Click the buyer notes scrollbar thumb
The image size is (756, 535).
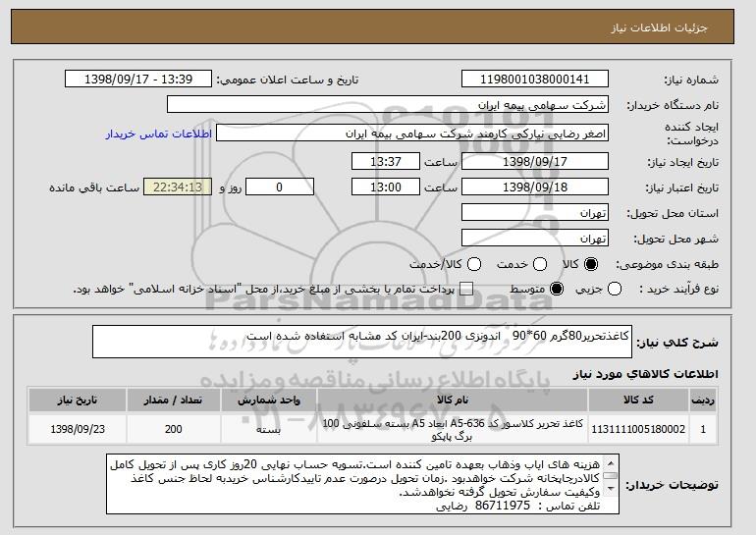[x=611, y=476]
